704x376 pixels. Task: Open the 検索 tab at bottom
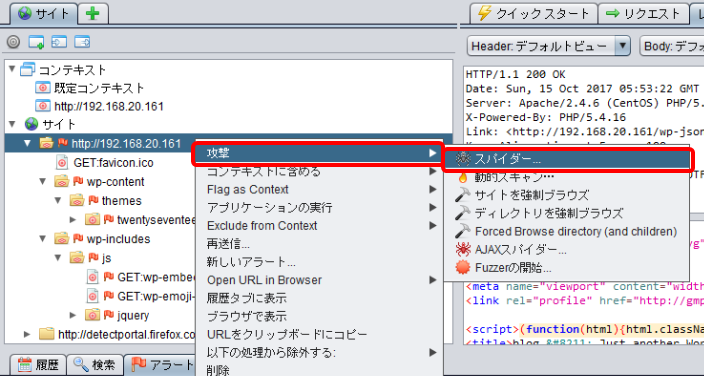tap(95, 365)
